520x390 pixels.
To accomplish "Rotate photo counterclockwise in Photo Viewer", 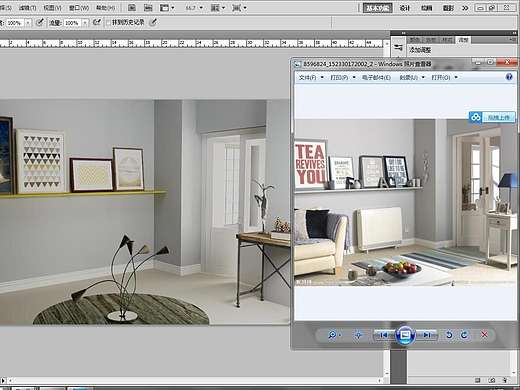I will point(449,335).
